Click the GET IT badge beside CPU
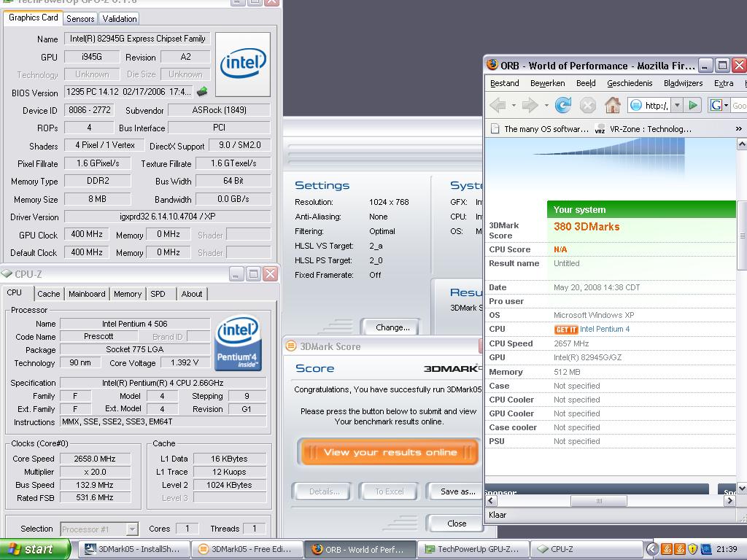 565,330
